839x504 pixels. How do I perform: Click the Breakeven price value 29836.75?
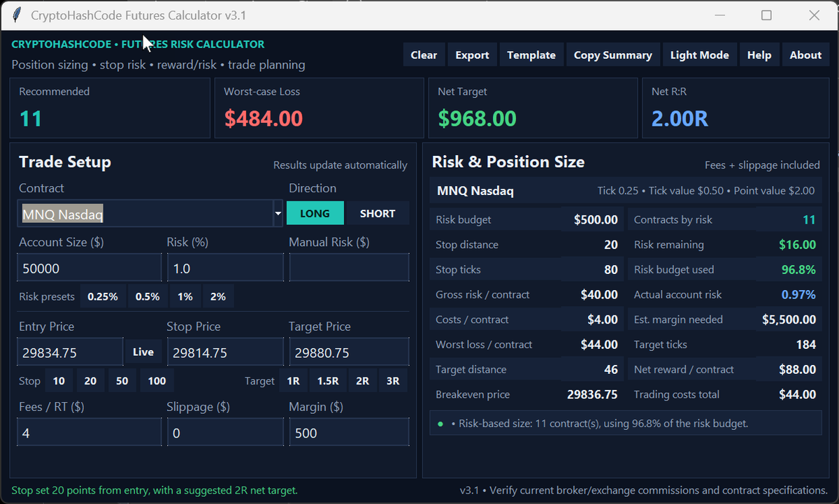click(592, 394)
